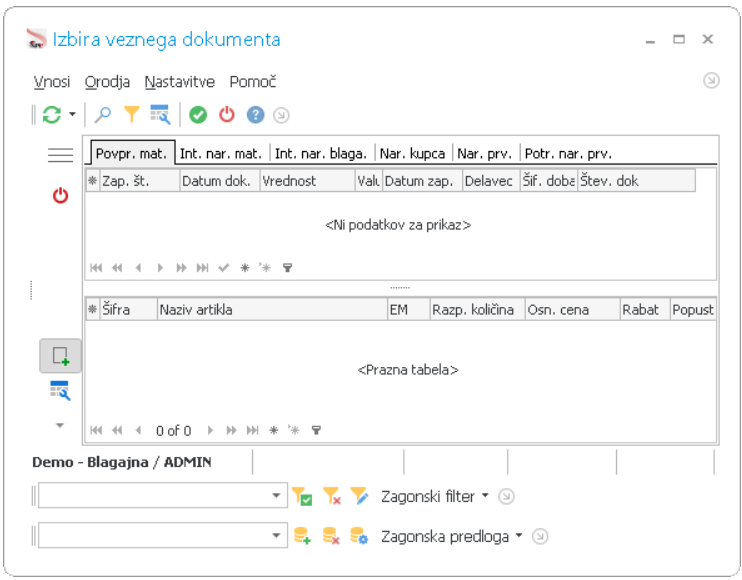Sort by EM column header
This screenshot has width=742, height=580.
coord(408,309)
